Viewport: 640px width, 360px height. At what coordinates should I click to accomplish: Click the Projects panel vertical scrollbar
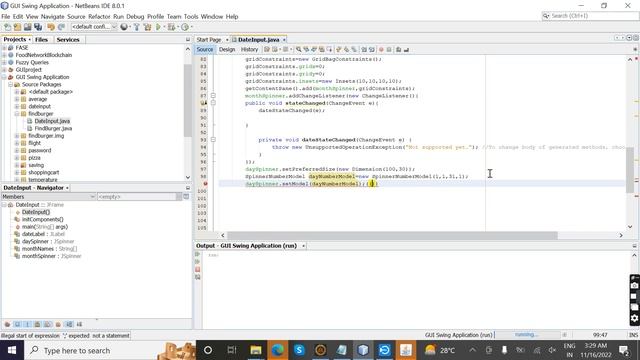point(188,100)
